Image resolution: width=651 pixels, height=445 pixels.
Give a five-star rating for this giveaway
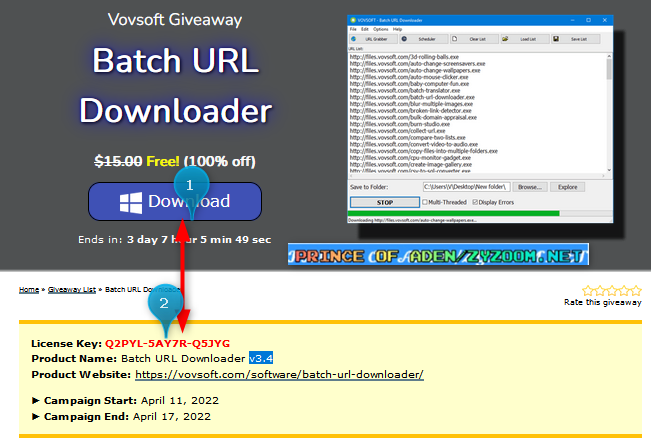coord(636,290)
